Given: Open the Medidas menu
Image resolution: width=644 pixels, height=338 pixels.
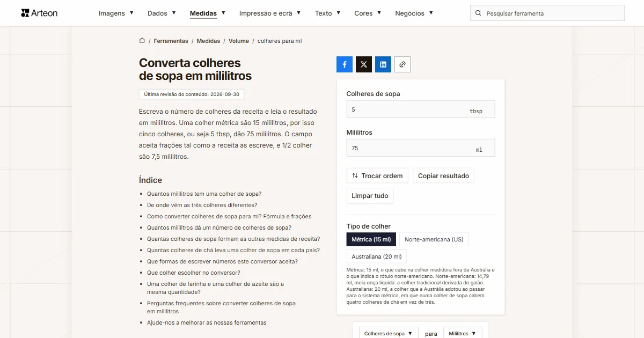Looking at the screenshot, I should [x=207, y=13].
